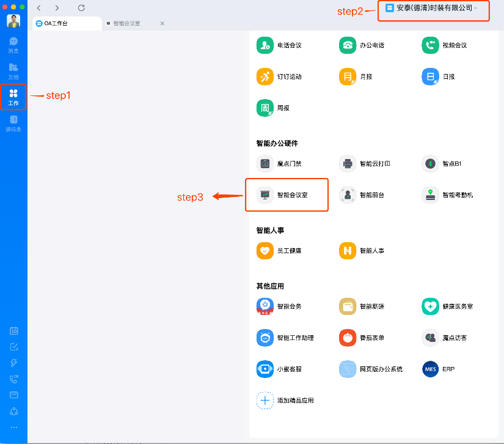Open the 智能考勤机 app
This screenshot has width=504, height=444.
coord(430,195)
